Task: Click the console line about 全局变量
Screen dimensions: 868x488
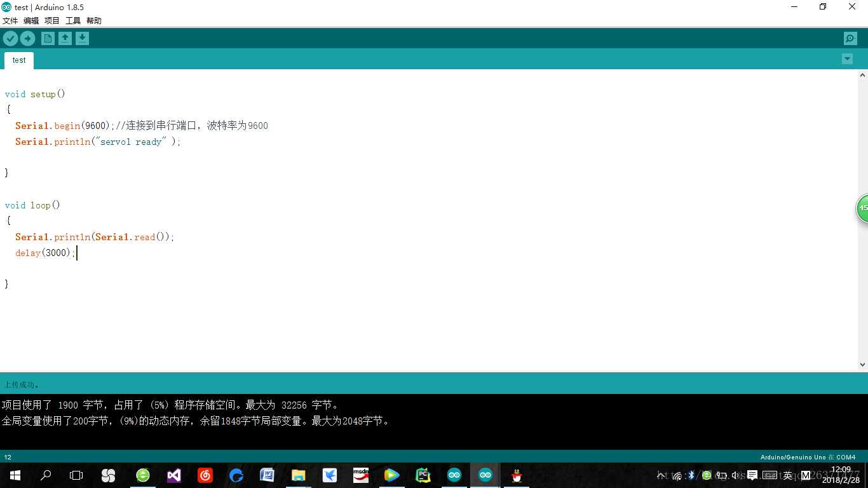Action: (x=196, y=421)
